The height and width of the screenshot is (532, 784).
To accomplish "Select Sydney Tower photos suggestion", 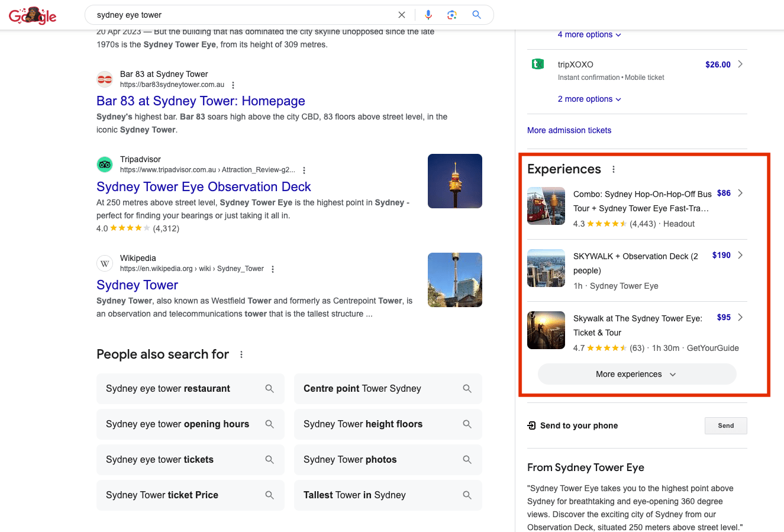I will [x=388, y=460].
